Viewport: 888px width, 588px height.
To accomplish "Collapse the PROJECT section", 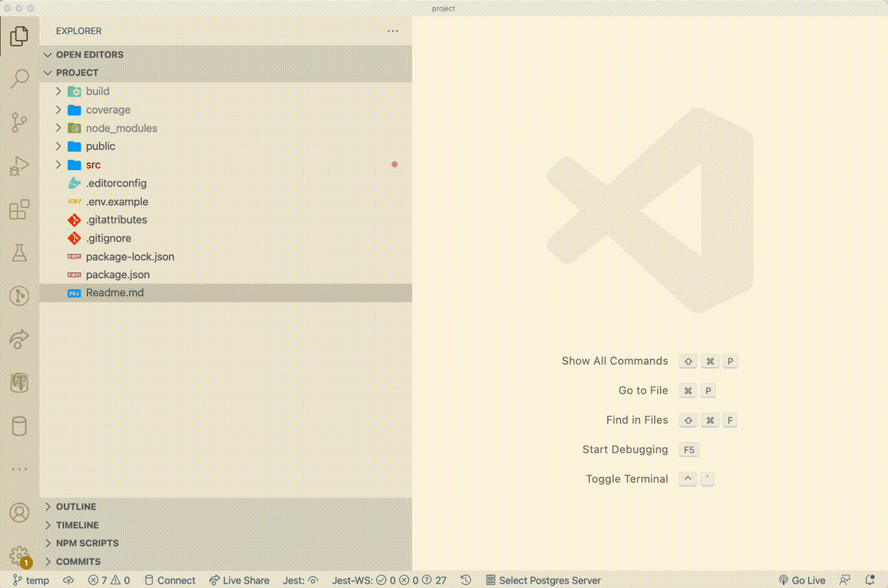I will 226,73.
